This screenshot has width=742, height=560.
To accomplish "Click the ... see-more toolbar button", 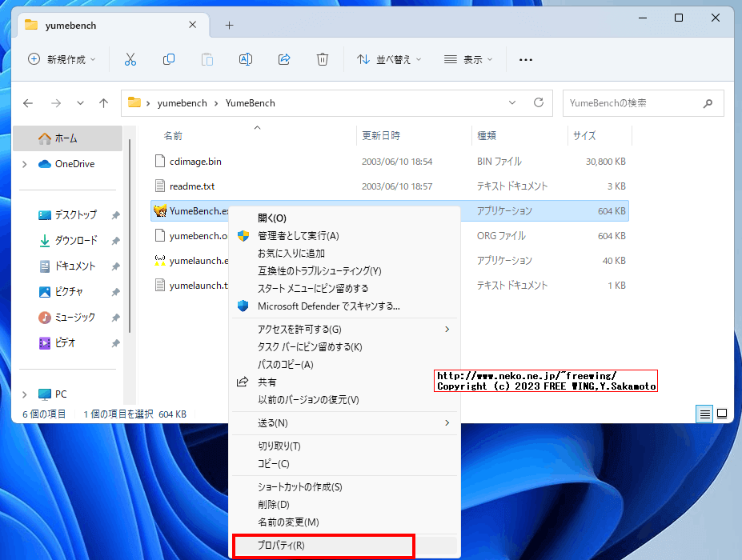I will click(x=524, y=58).
